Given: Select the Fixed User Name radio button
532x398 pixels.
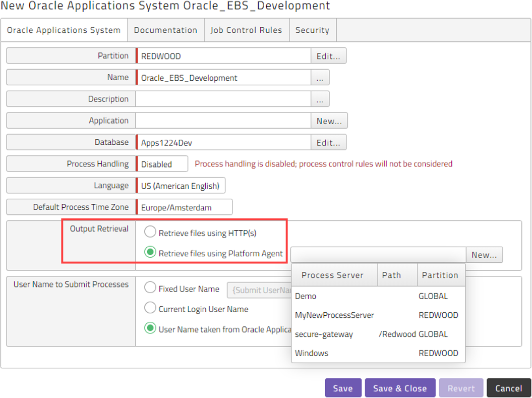Looking at the screenshot, I should coord(150,288).
